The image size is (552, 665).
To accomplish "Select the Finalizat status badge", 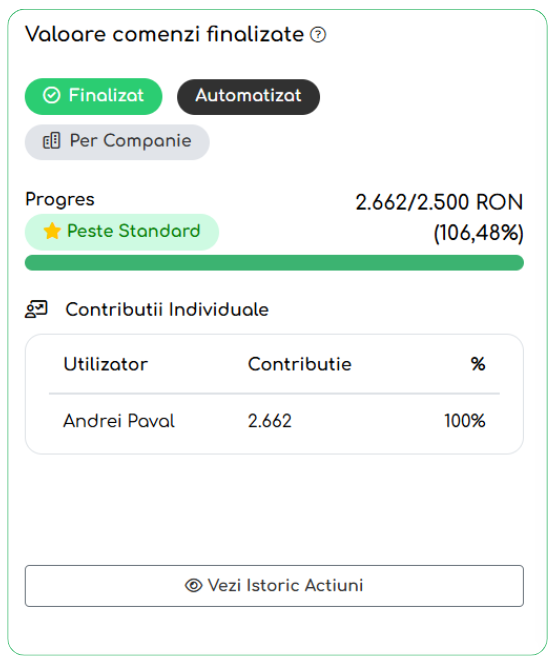I will [x=94, y=96].
